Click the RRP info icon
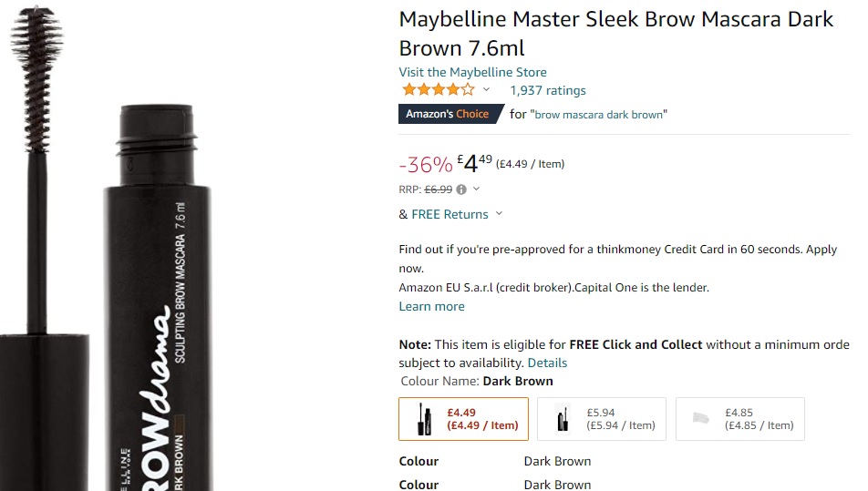 tap(461, 189)
